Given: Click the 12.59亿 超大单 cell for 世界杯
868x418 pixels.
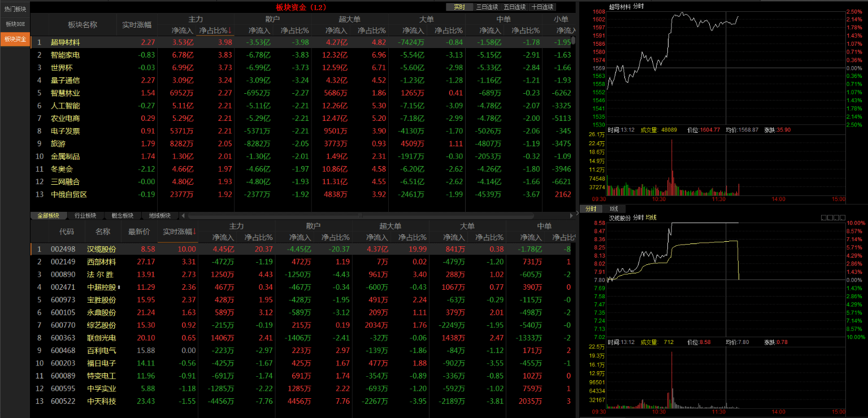Looking at the screenshot, I should (x=333, y=67).
